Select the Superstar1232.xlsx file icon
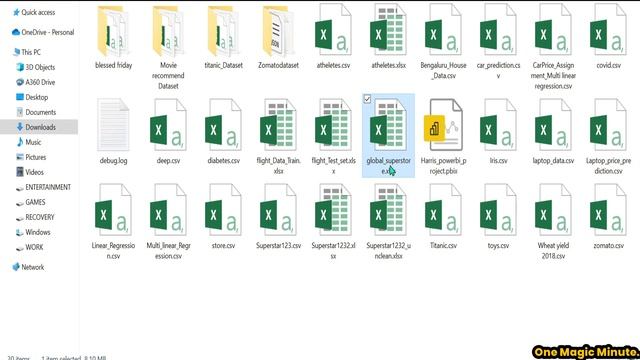Image resolution: width=640 pixels, height=360 pixels. pyautogui.click(x=333, y=210)
